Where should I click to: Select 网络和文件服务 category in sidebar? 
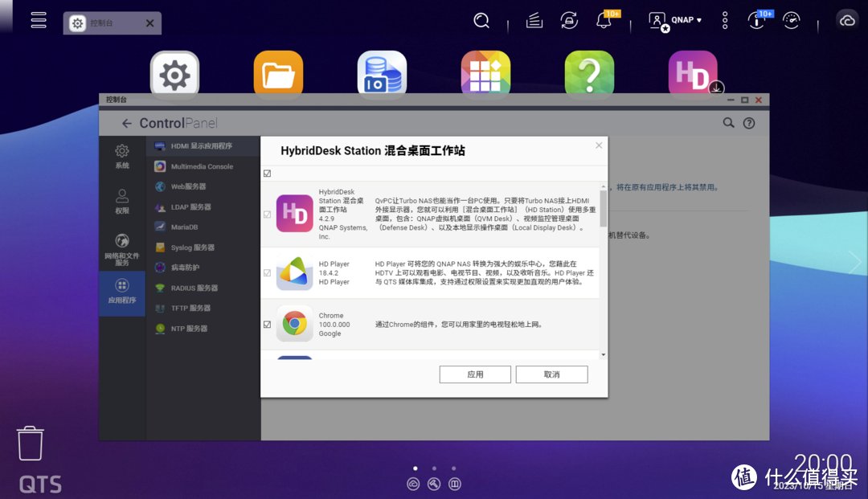click(x=122, y=249)
